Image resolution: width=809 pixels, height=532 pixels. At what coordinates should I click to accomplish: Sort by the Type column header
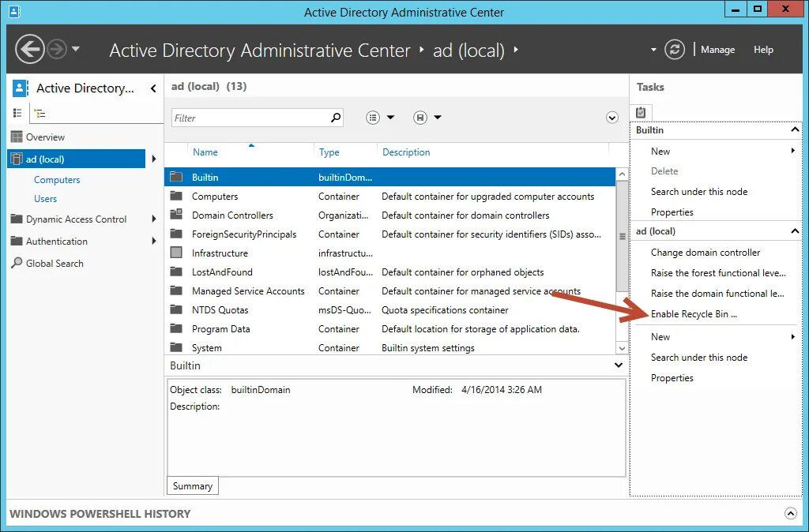point(329,152)
